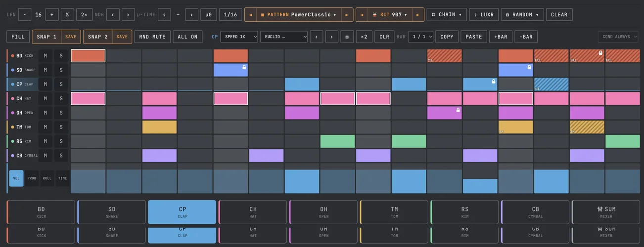Click the 1/16 grid resolution button
The image size is (644, 247).
tap(230, 14)
